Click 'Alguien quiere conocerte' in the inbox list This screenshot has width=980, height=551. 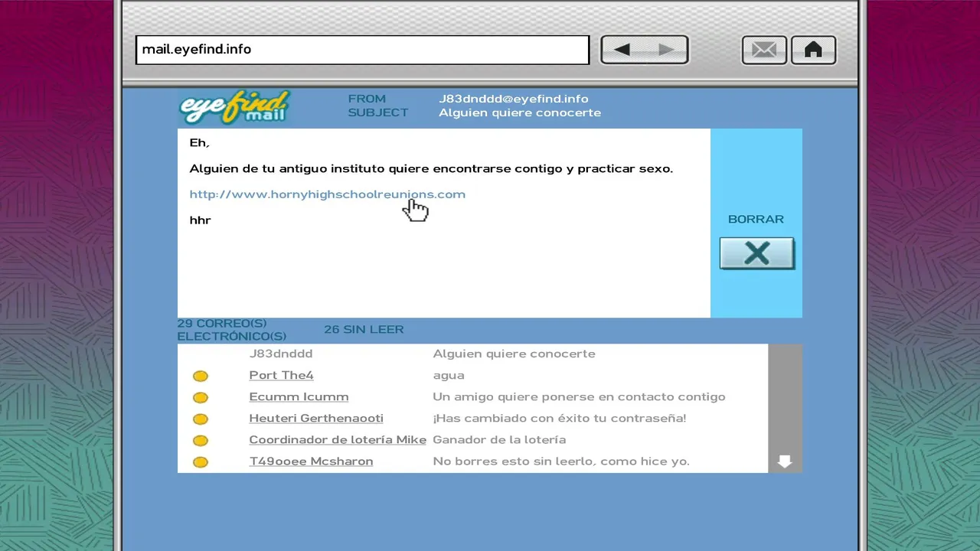514,354
